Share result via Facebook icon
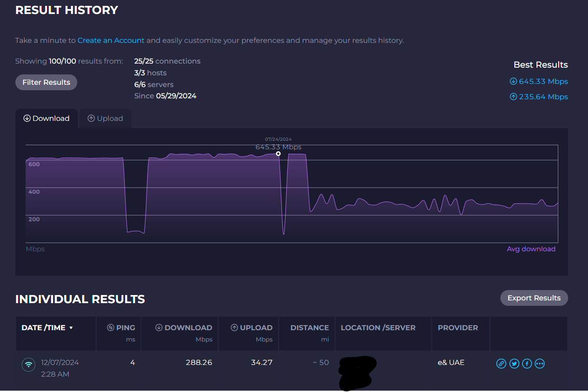The image size is (588, 392). click(x=527, y=364)
